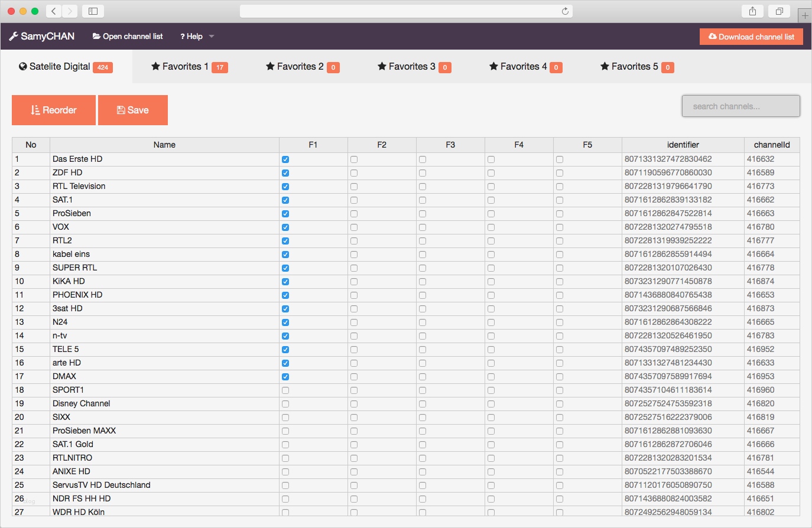The width and height of the screenshot is (812, 528).
Task: Open the Help dropdown menu
Action: point(196,36)
